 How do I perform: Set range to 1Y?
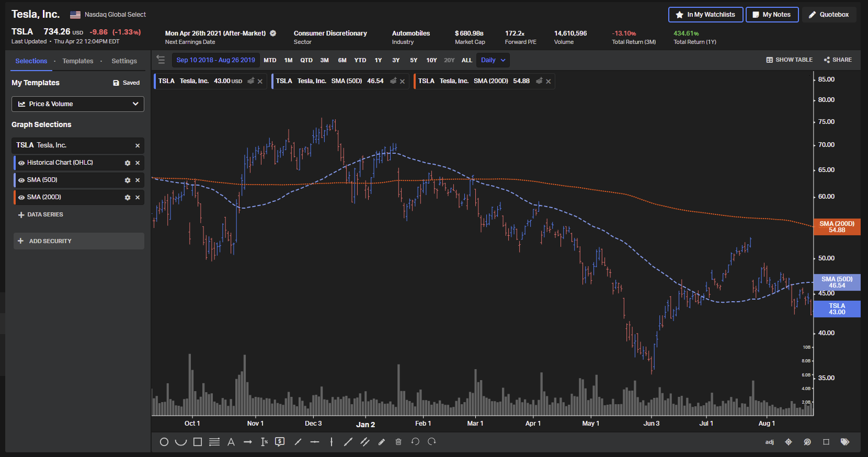[378, 60]
